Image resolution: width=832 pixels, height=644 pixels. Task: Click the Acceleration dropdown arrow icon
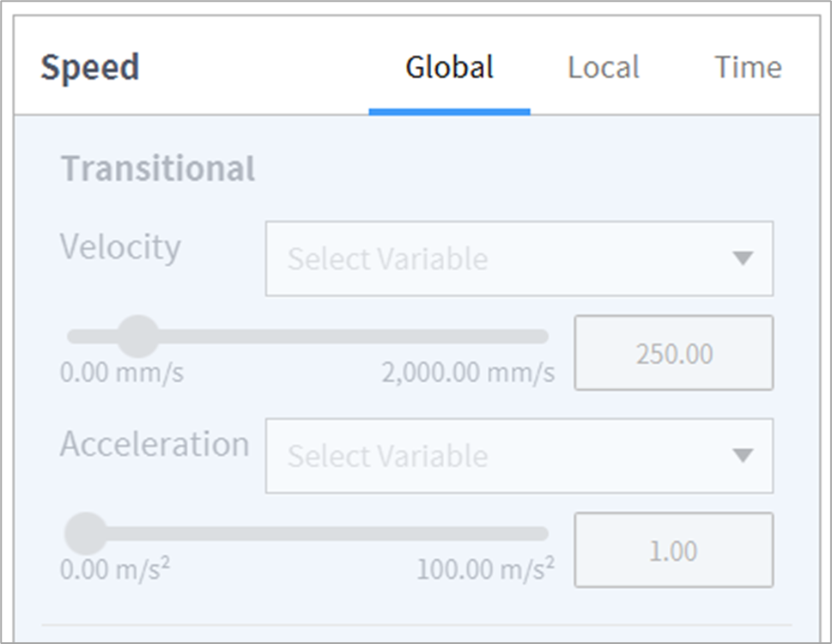coord(743,456)
